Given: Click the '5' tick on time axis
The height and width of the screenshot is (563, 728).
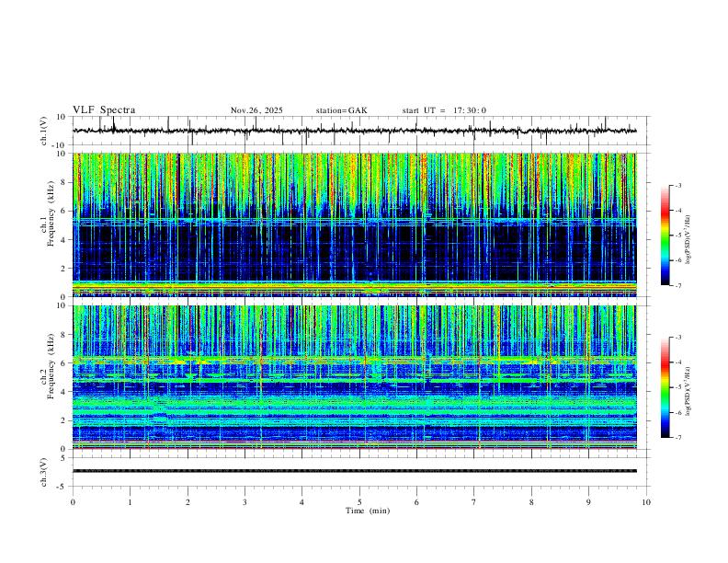Looking at the screenshot, I should point(359,502).
